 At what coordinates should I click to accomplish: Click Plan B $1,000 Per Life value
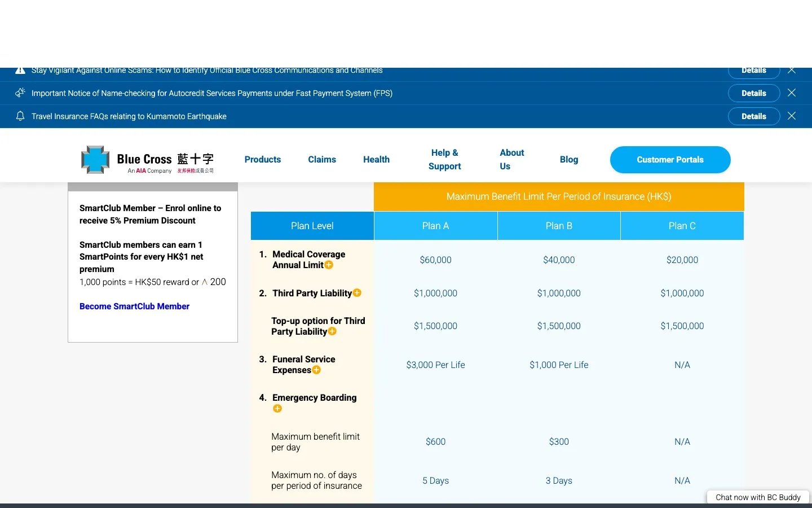(x=559, y=365)
